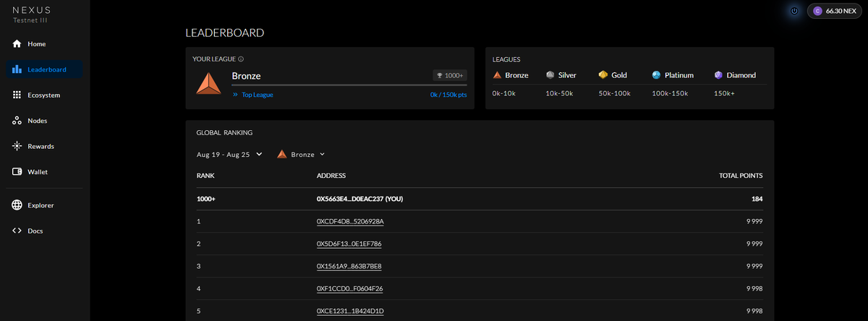Viewport: 868px width, 321px height.
Task: Open the Nodes menu item
Action: tap(45, 121)
